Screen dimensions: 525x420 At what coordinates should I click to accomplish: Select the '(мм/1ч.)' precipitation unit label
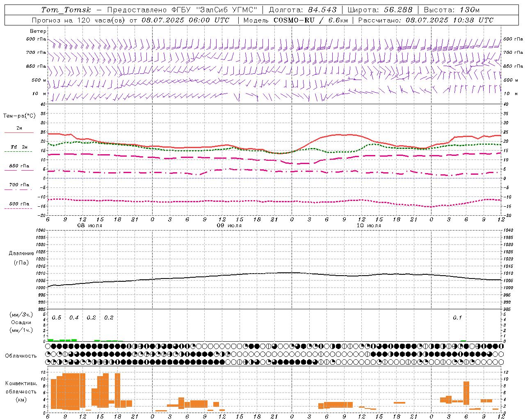pos(21,330)
